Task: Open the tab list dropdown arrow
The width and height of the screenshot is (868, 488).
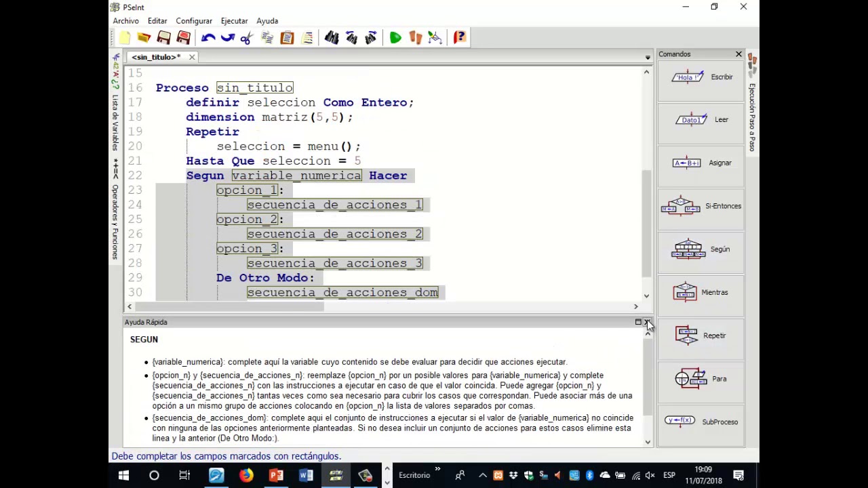Action: (x=648, y=58)
